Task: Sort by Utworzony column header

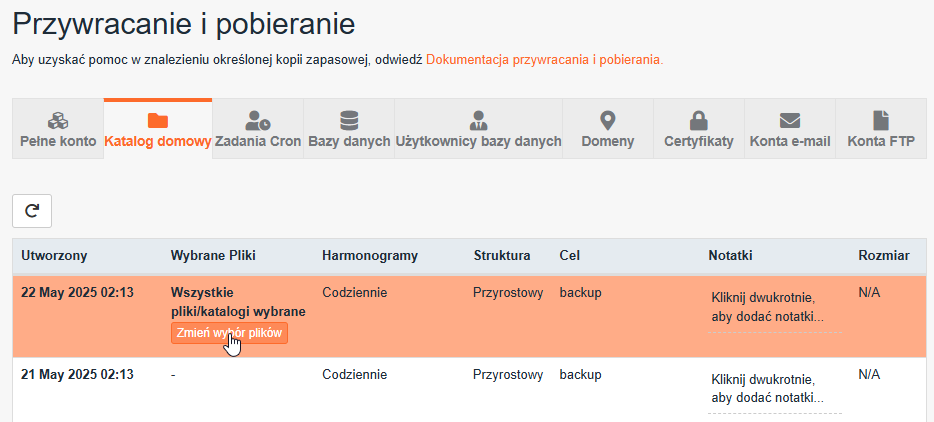Action: (x=54, y=256)
